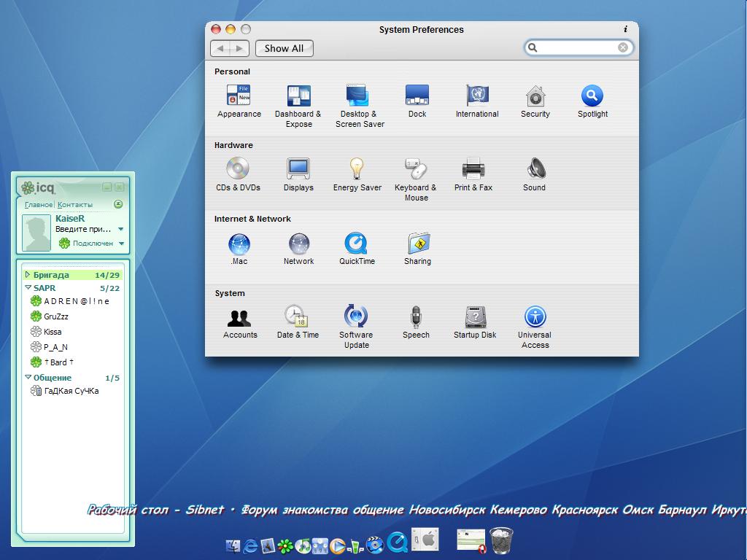Viewport: 747px width, 560px height.
Task: Open the Security preferences pane
Action: [x=535, y=101]
